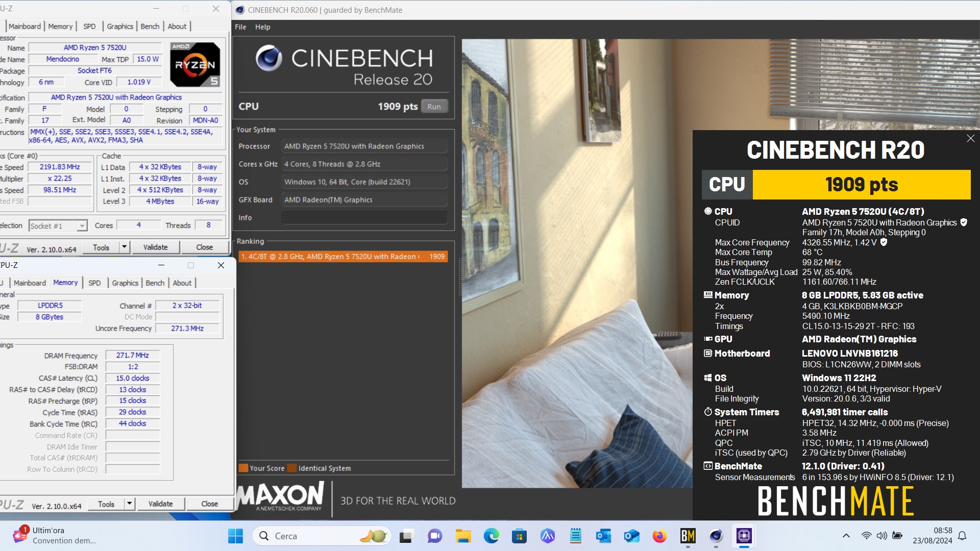Open Notepad from the taskbar
980x551 pixels.
[576, 536]
